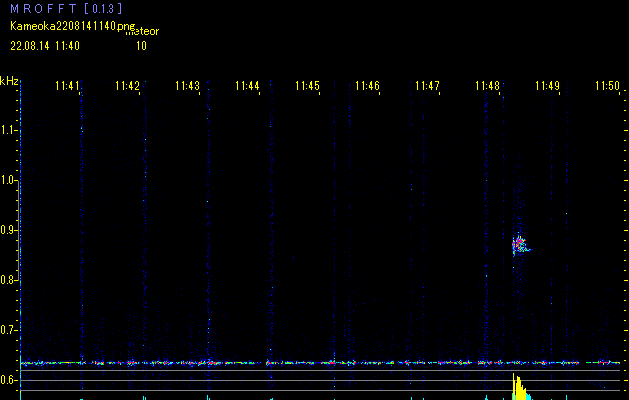Click the 11:49 time label

[x=547, y=86]
